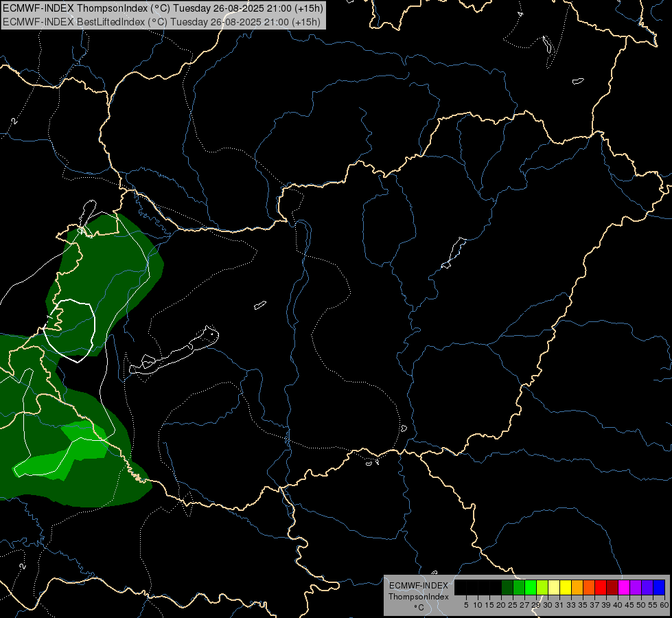The height and width of the screenshot is (618, 672).
Task: Click the bright green 27-29 legend swatch
Action: click(x=531, y=587)
